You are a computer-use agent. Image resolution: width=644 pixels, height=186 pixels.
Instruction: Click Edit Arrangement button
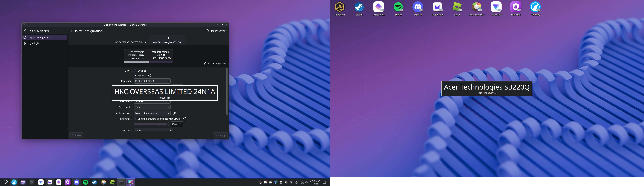click(x=215, y=63)
